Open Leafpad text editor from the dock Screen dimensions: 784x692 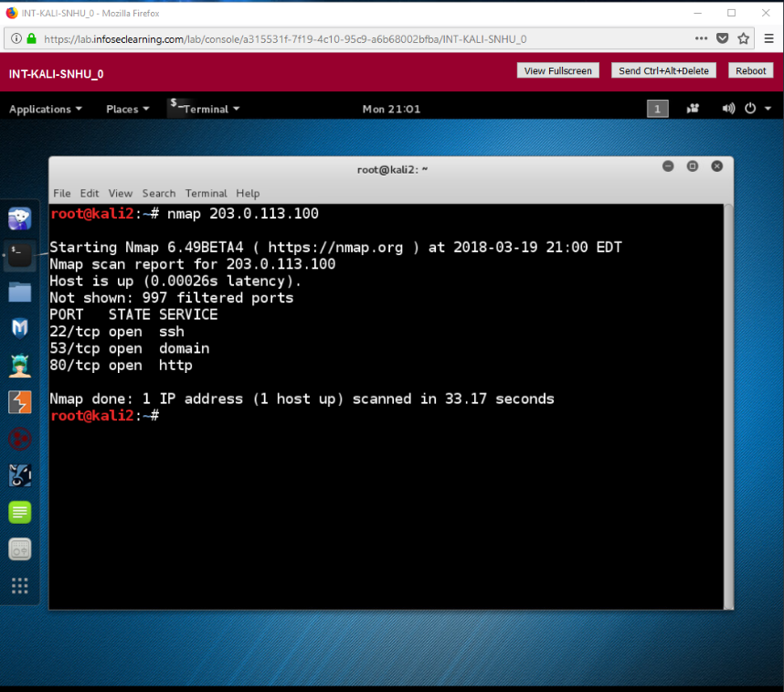(20, 512)
